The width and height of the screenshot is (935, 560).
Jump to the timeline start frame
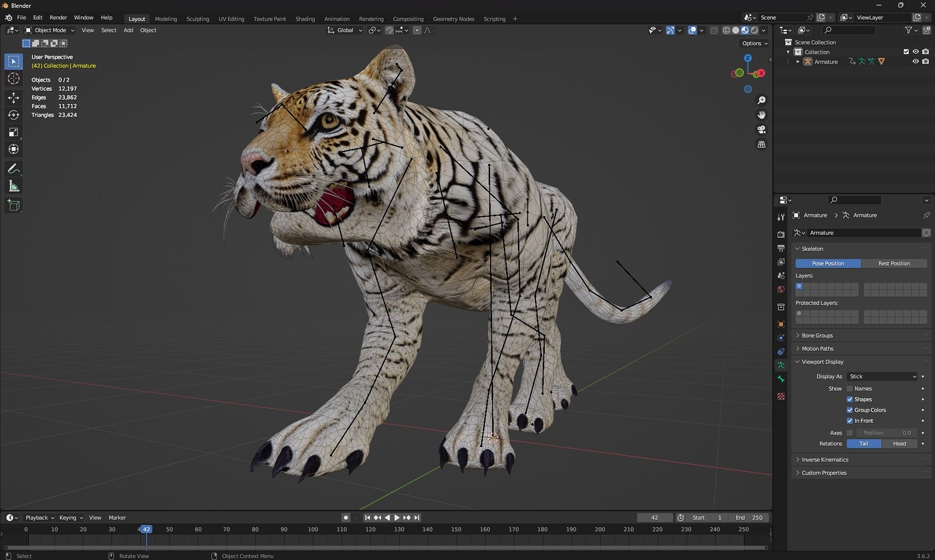(x=367, y=518)
